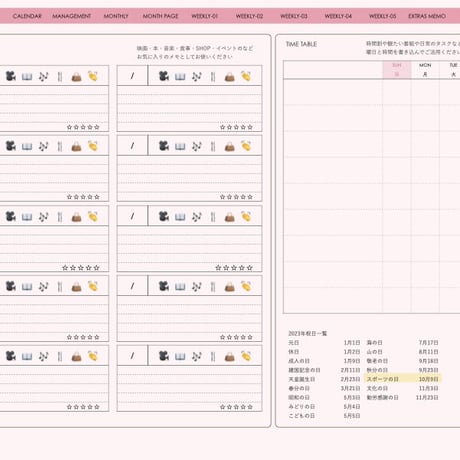Click the 2月11日 date in holiday list
The height and width of the screenshot is (460, 460).
click(x=350, y=370)
